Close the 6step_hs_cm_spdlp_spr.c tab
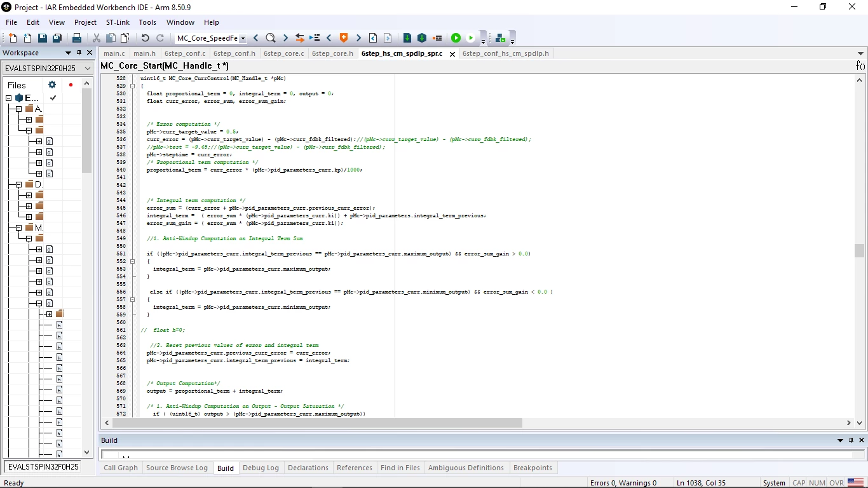This screenshot has height=488, width=868. [x=452, y=54]
